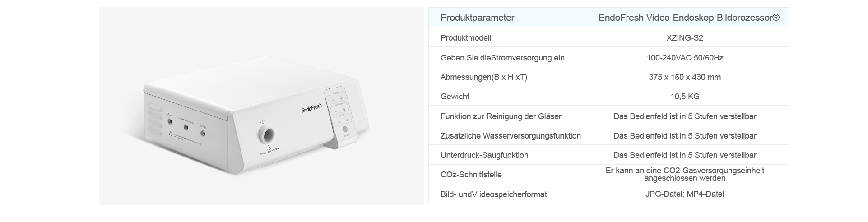Click the warning triangle above 'Special cable interface'
Viewport: 868px width, 222px height.
[x=269, y=148]
